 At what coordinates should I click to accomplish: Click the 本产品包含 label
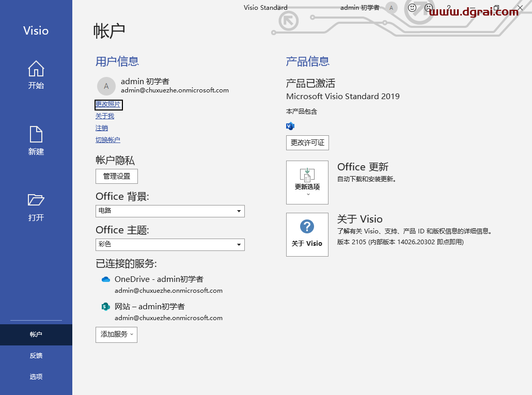pos(301,111)
